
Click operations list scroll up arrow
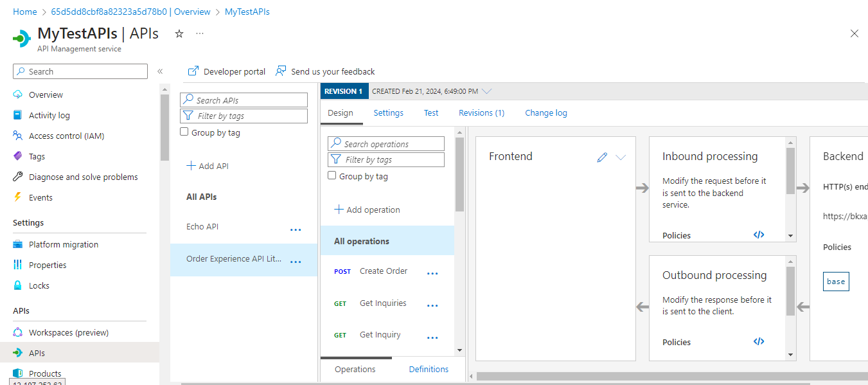459,132
